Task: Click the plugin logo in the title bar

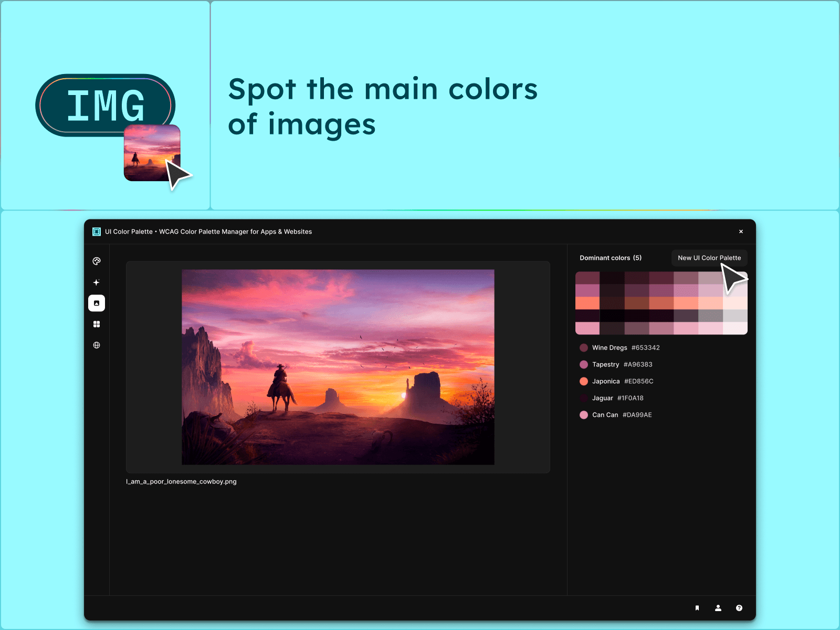Action: click(x=97, y=232)
